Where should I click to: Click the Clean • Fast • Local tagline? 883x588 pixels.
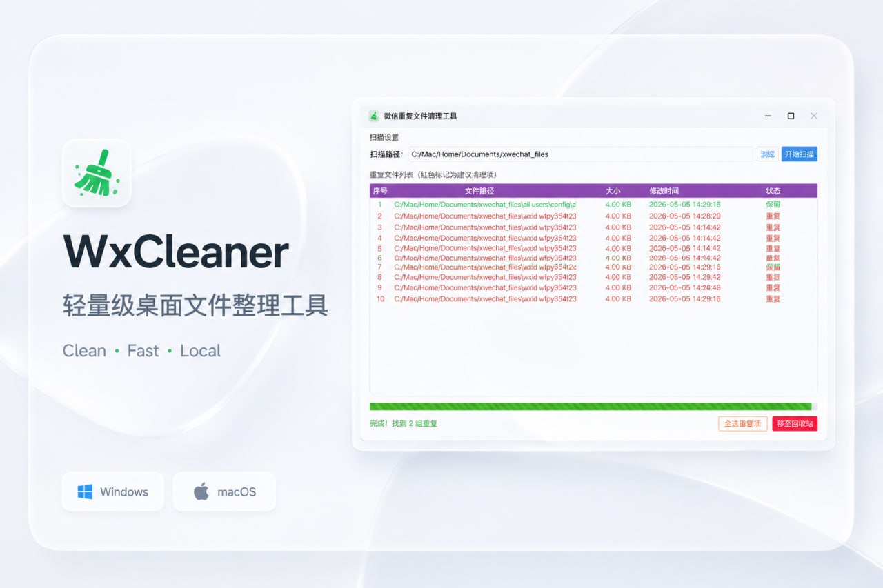click(x=141, y=351)
